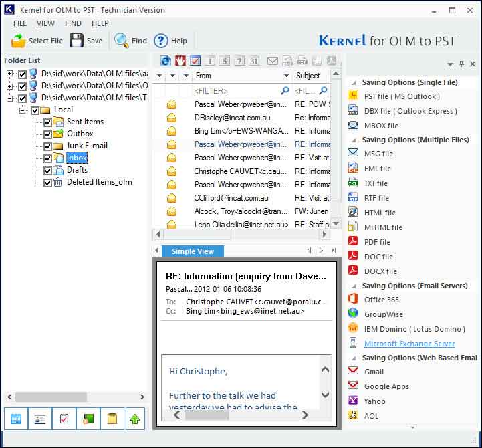Choose MHTML file saving option
This screenshot has height=448, width=482.
click(383, 227)
